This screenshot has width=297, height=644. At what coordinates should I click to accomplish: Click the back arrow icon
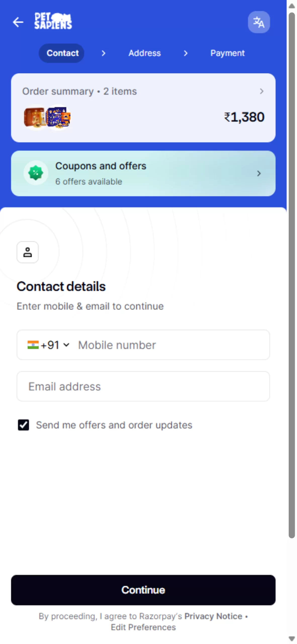click(x=18, y=22)
